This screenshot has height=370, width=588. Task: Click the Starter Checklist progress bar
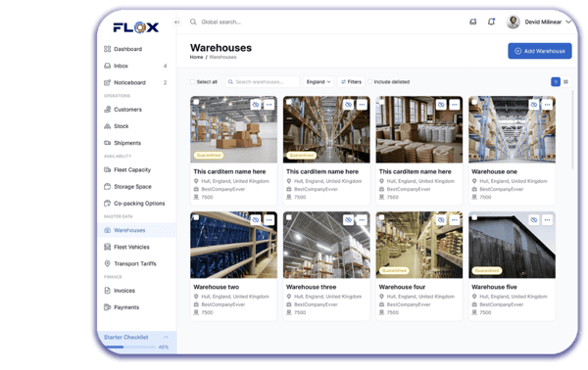click(129, 347)
